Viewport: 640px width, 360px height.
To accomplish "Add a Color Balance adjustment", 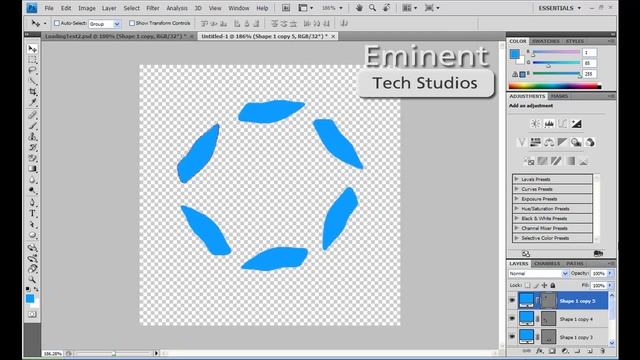I will (549, 142).
